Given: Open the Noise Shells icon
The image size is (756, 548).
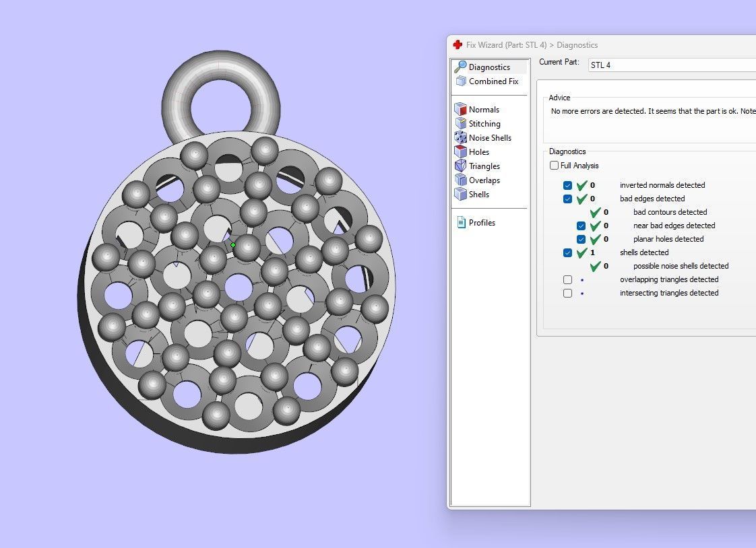Looking at the screenshot, I should click(x=460, y=138).
